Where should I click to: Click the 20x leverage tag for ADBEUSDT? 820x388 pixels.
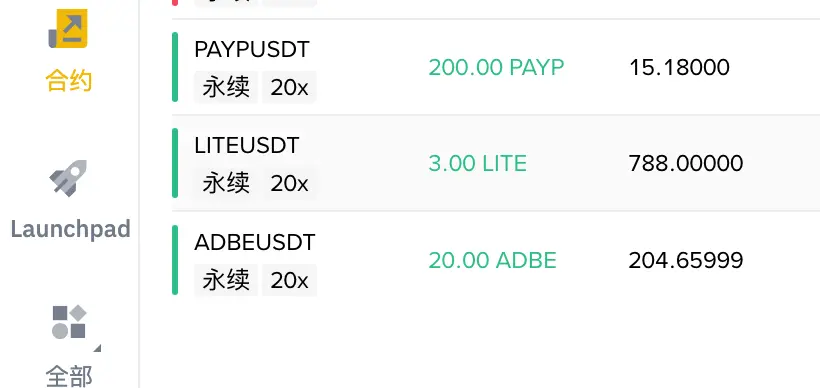click(289, 280)
